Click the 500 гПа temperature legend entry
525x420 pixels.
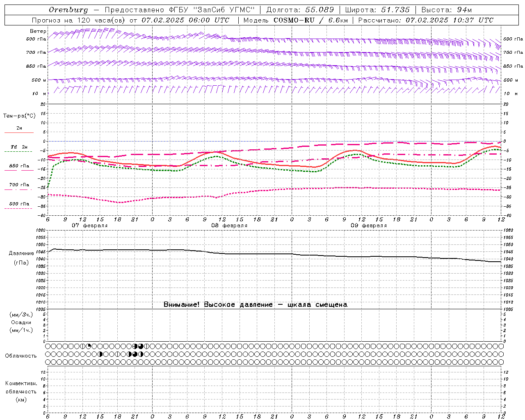pos(19,204)
